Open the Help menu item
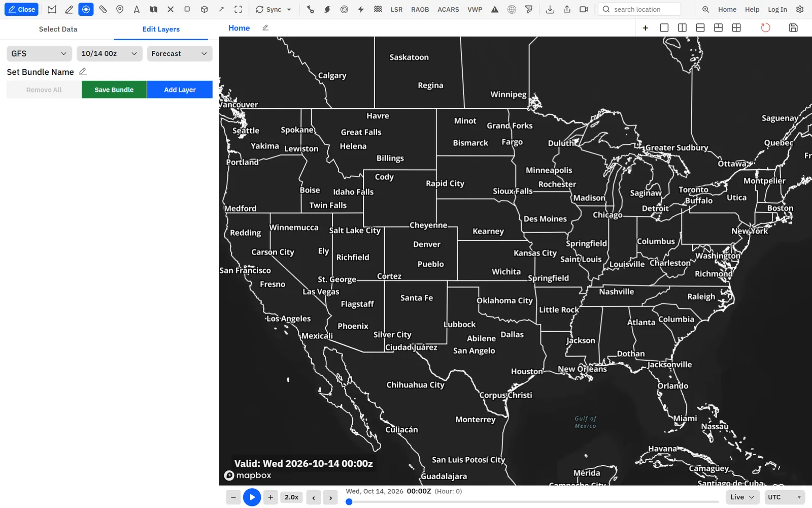This screenshot has width=812, height=508. 752,9
